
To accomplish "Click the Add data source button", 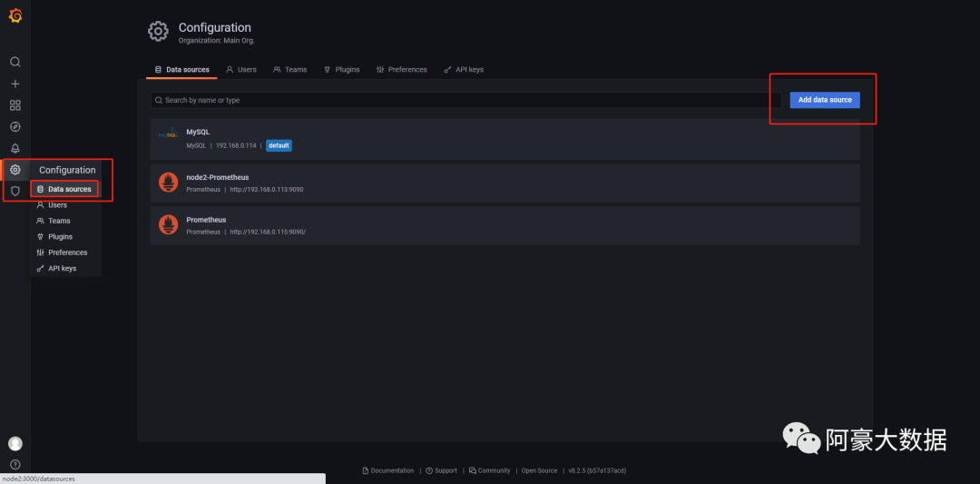I will point(825,100).
